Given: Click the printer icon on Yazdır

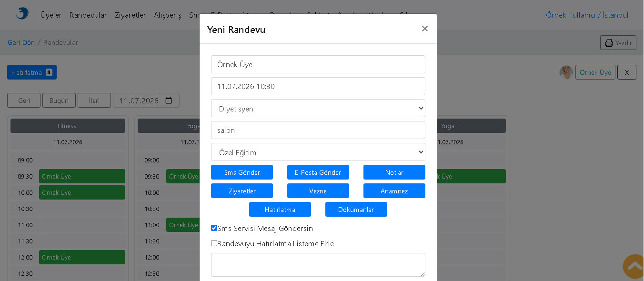Looking at the screenshot, I should pyautogui.click(x=609, y=43).
